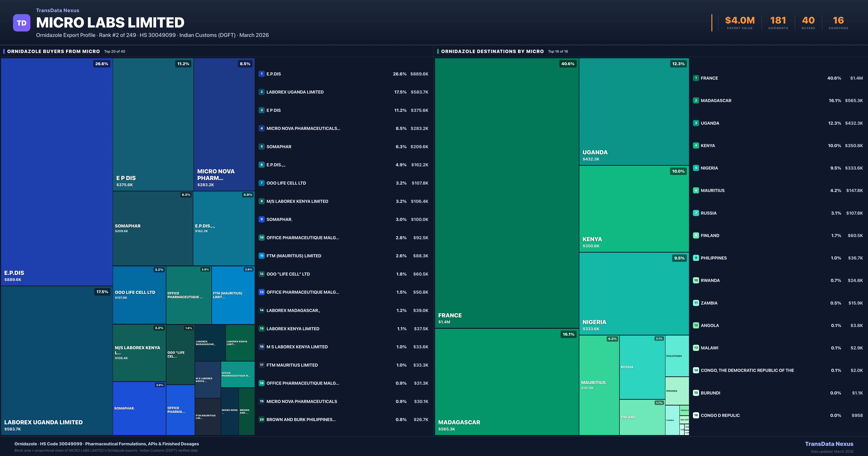Expand the Top 20 of 40 buyers list
Image resolution: width=868 pixels, height=456 pixels.
click(115, 51)
